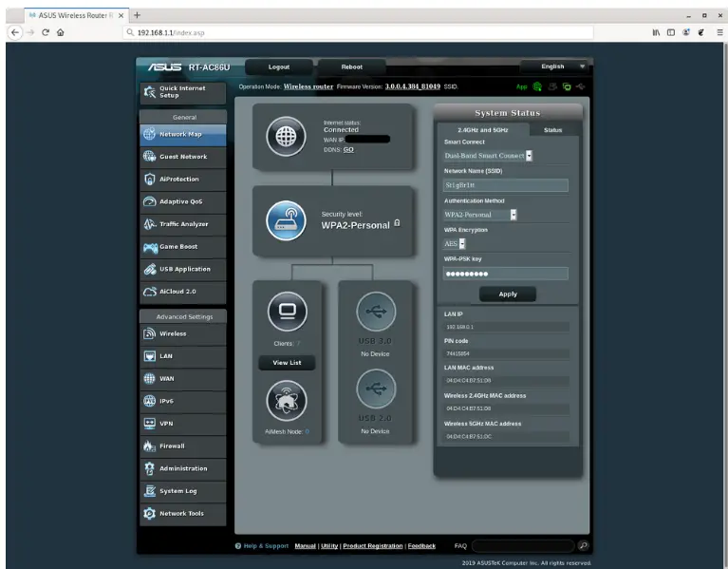Switch to the Status tab

(553, 130)
